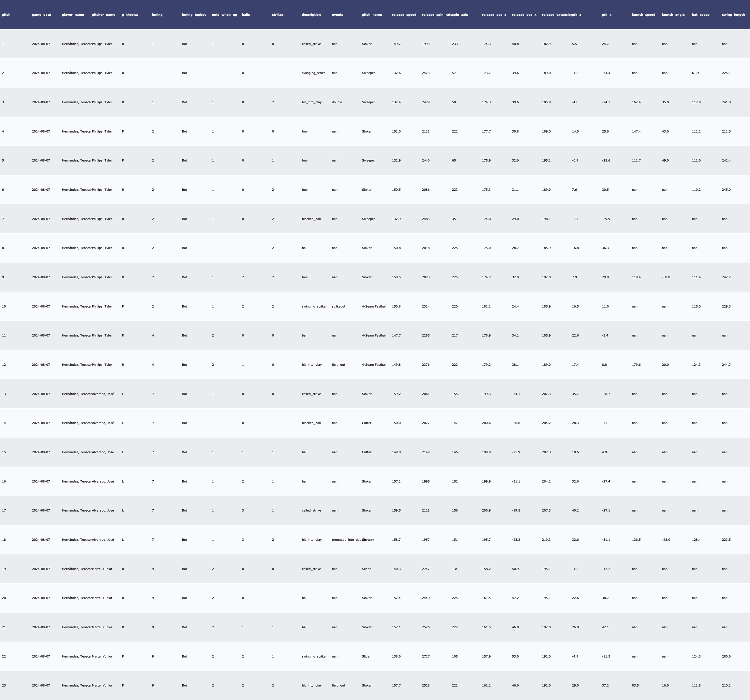Click the bat_speed column header
The image size is (750, 700).
[x=700, y=15]
